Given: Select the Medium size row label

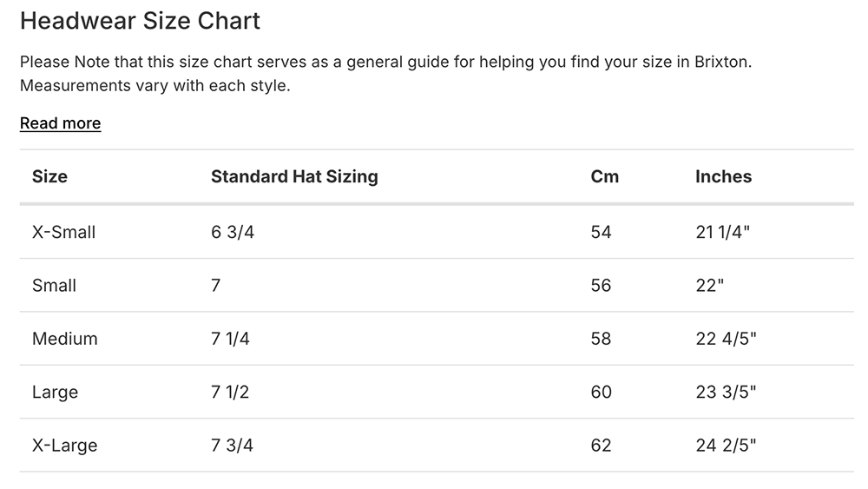Looking at the screenshot, I should coord(64,339).
